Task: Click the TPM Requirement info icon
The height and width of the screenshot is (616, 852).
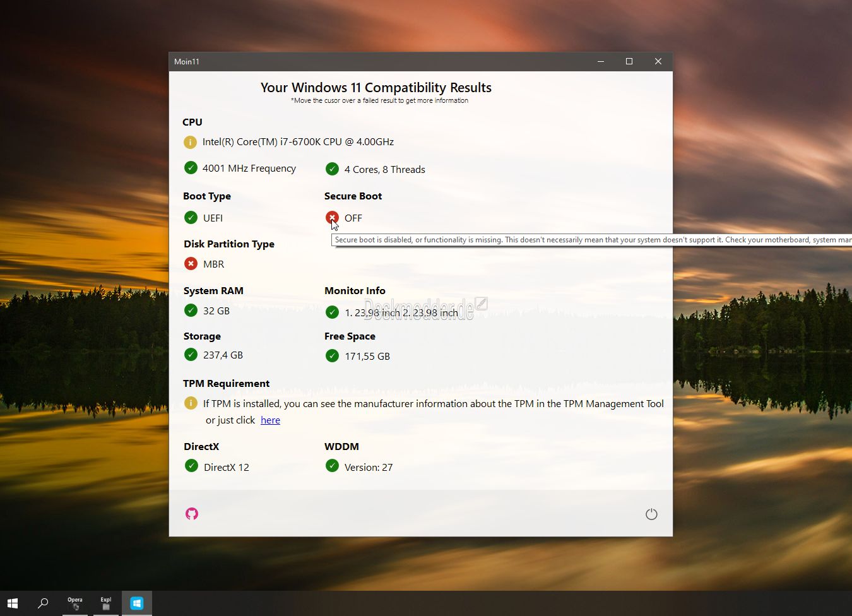Action: [191, 403]
